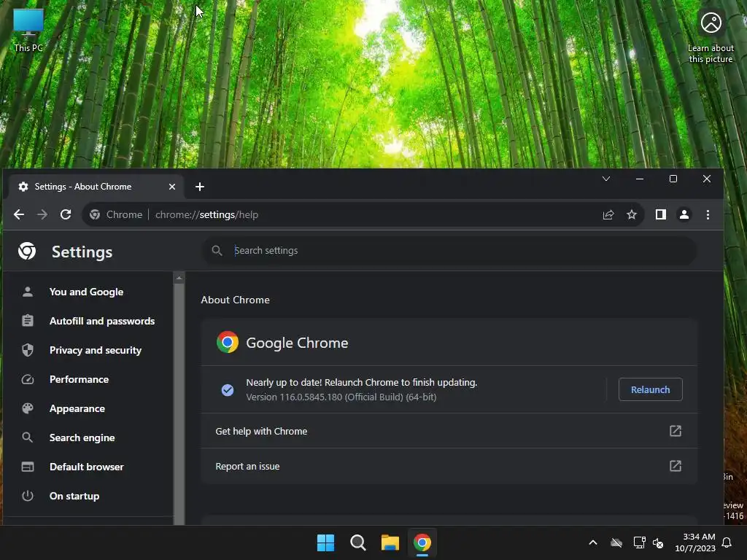Minimize the Chrome window
This screenshot has height=560, width=747.
click(x=640, y=179)
